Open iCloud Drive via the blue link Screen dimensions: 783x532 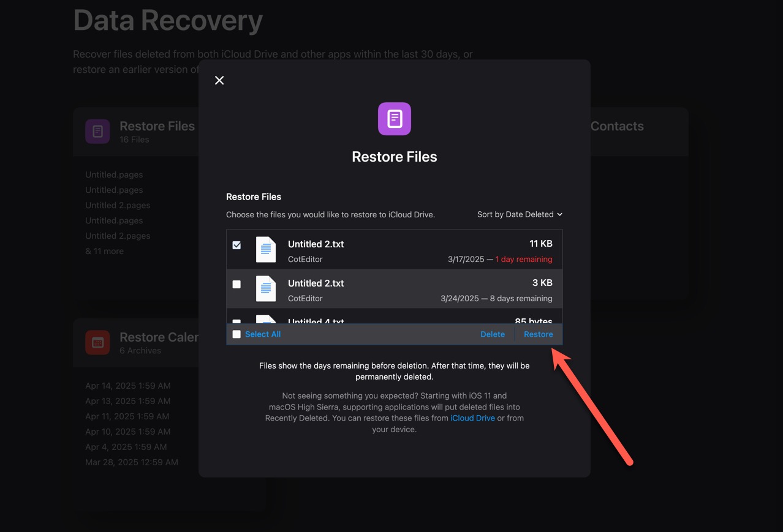pos(472,418)
